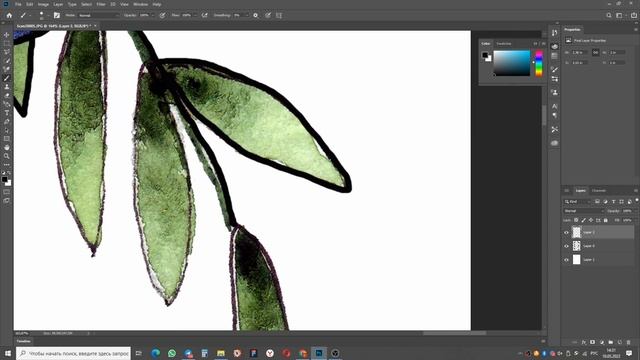Open WhatsApp from the taskbar
The width and height of the screenshot is (640, 360).
[172, 353]
